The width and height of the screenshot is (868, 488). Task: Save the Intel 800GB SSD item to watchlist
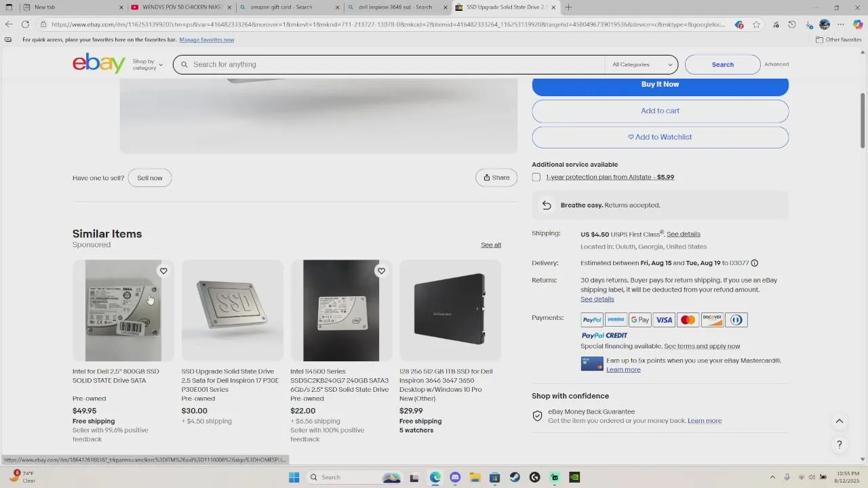coord(163,271)
